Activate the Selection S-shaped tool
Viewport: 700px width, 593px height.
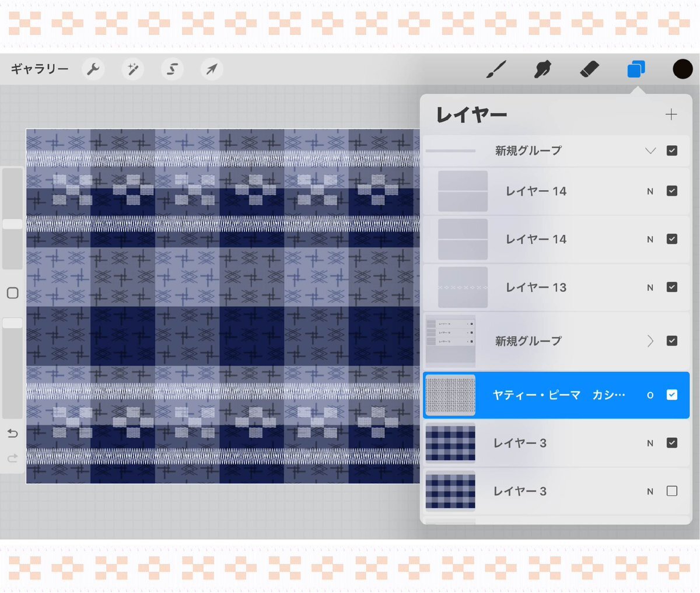click(172, 69)
